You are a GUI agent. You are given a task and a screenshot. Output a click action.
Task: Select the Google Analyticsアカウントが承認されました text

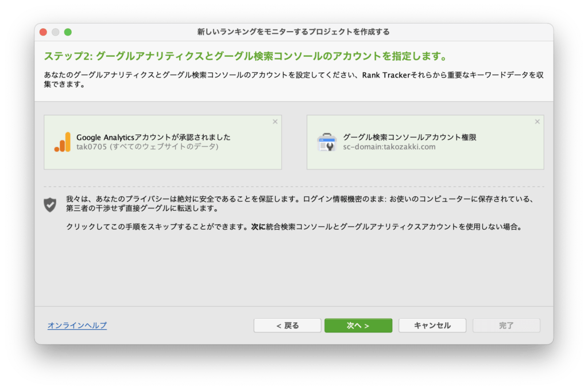click(153, 137)
